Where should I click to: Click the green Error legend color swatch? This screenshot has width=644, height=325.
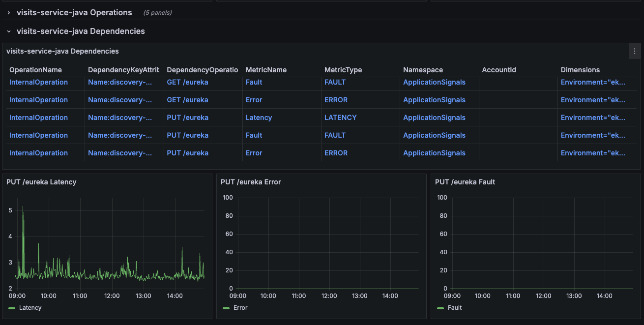point(226,308)
